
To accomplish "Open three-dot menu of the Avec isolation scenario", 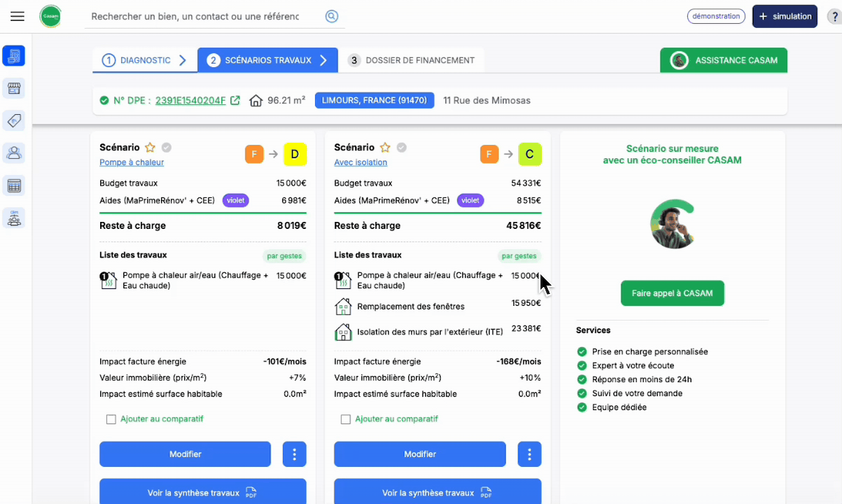I will click(x=529, y=454).
